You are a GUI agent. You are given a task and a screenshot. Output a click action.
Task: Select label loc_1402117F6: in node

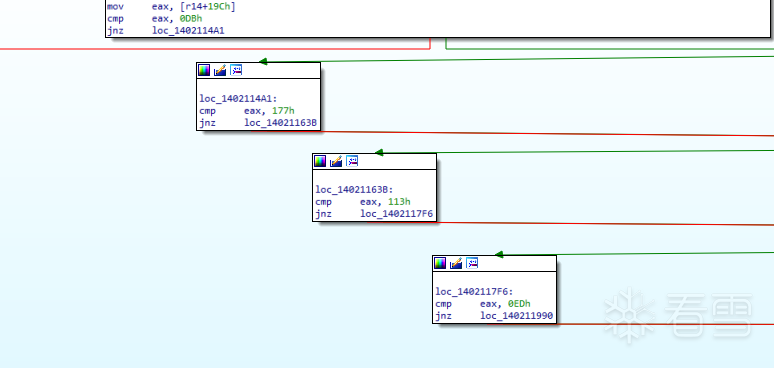[x=474, y=292]
